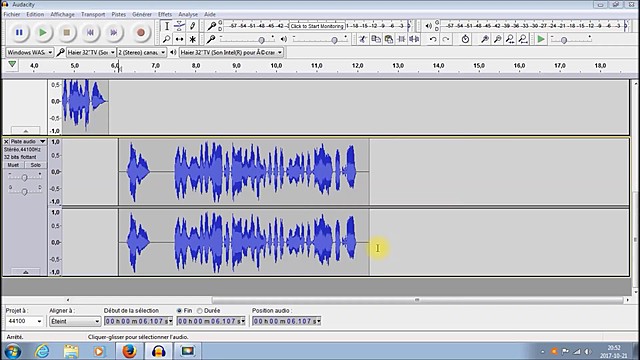
Task: Select the Durée radio button
Action: [200, 311]
